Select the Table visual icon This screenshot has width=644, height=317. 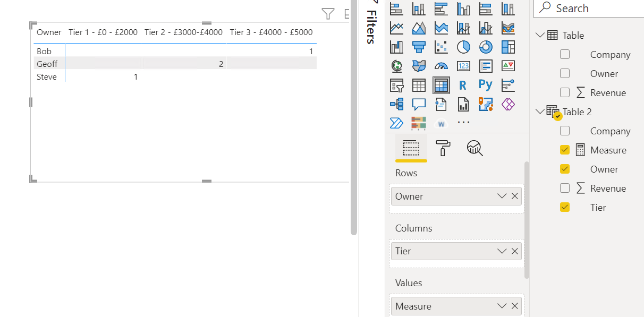tap(419, 85)
